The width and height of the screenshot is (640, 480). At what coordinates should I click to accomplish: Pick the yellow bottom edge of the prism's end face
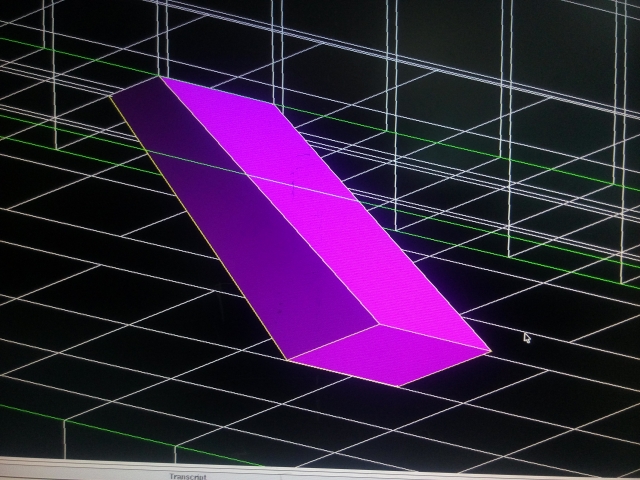click(x=342, y=372)
